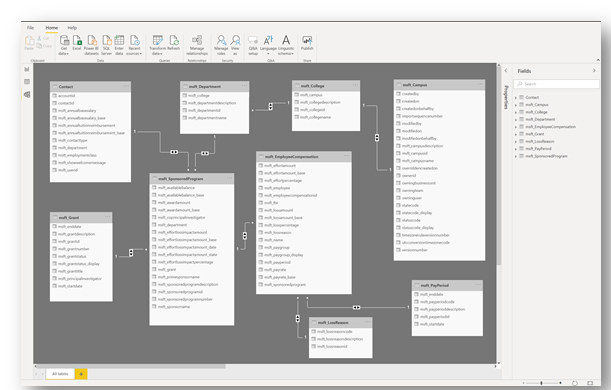Select Model view icon in the left sidebar
The width and height of the screenshot is (611, 390).
click(x=27, y=95)
